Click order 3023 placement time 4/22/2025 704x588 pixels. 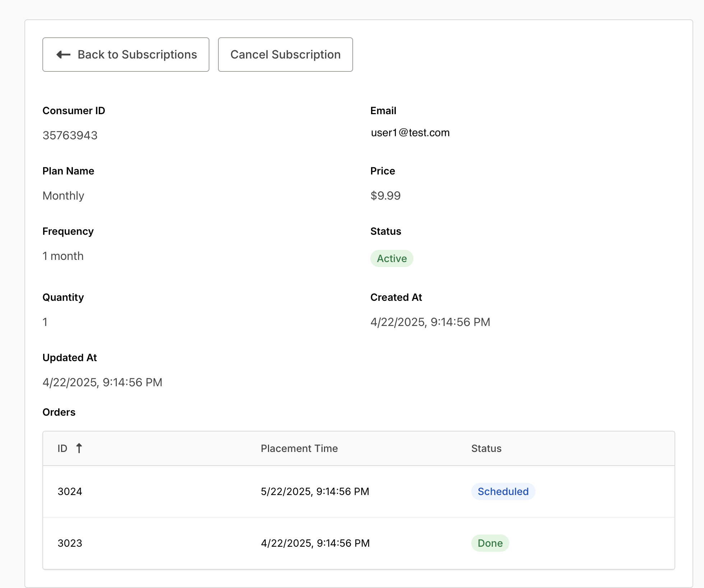tap(315, 543)
